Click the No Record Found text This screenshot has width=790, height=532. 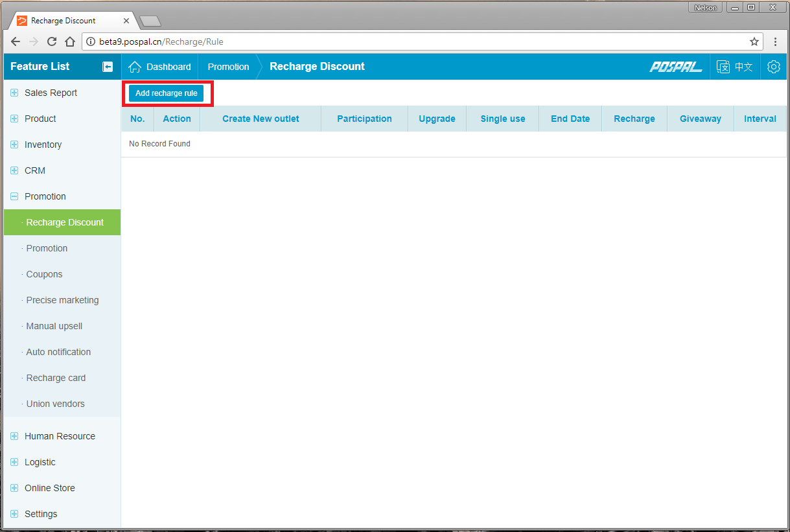tap(159, 144)
